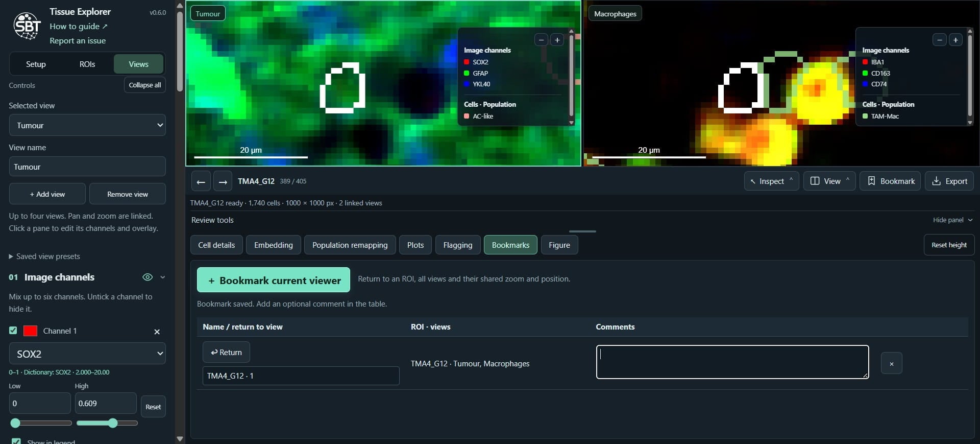
Task: Open the Selected view dropdown
Action: click(87, 125)
